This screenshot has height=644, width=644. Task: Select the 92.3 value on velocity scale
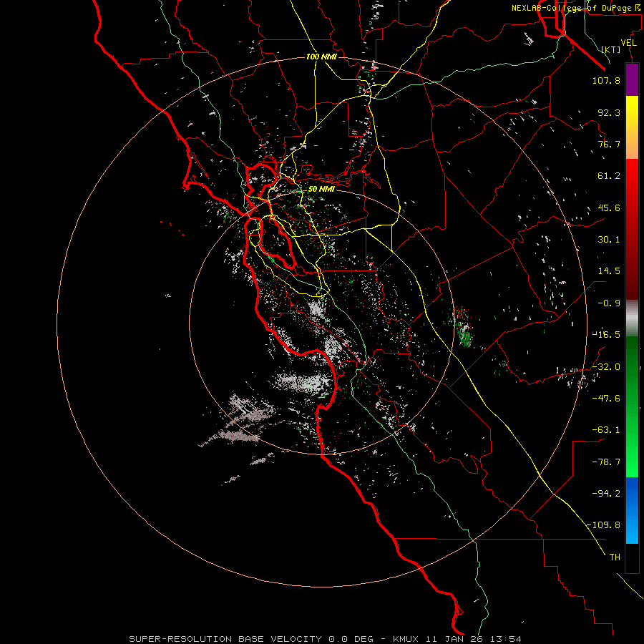point(609,112)
